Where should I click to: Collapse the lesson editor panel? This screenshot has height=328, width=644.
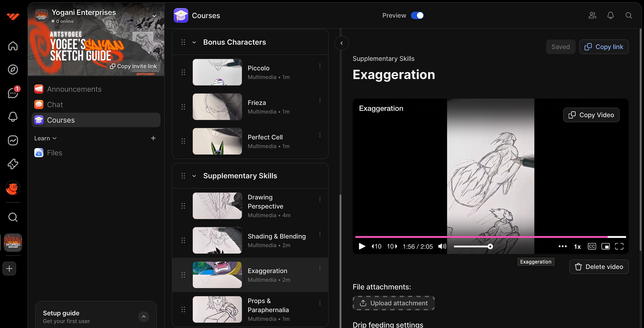(x=342, y=43)
